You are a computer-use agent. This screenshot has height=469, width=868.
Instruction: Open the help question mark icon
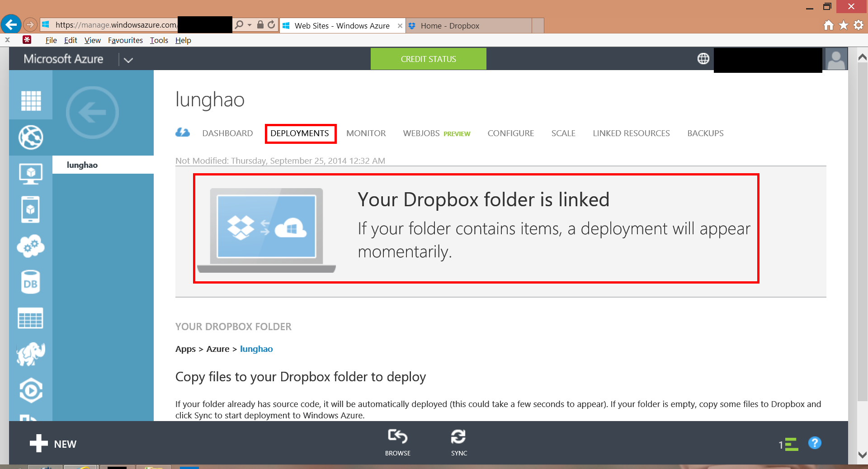(815, 443)
